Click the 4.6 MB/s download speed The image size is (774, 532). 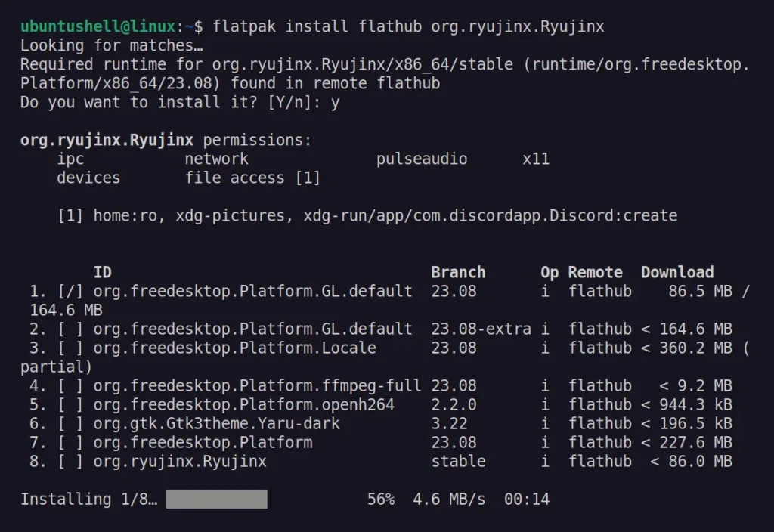[x=449, y=499]
